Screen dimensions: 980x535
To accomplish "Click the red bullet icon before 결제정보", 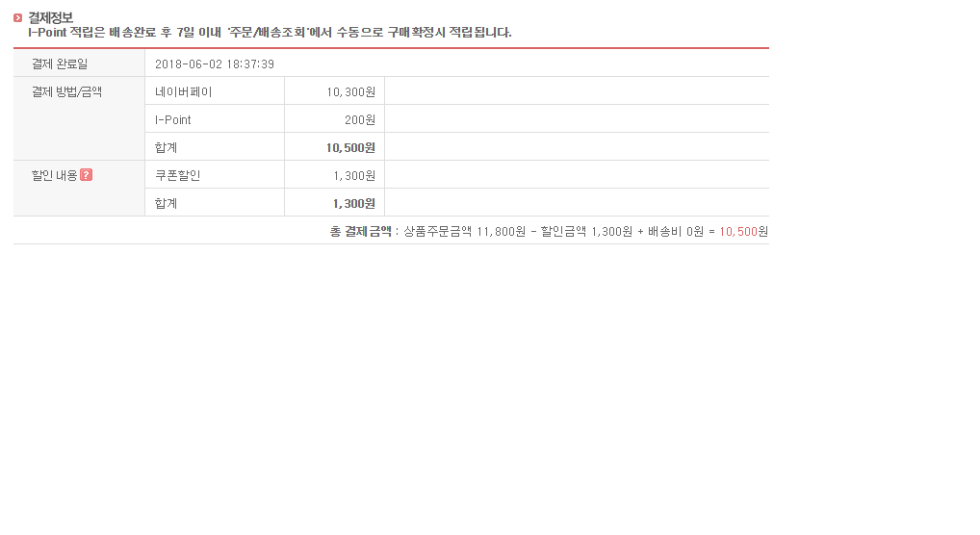I will coord(17,17).
